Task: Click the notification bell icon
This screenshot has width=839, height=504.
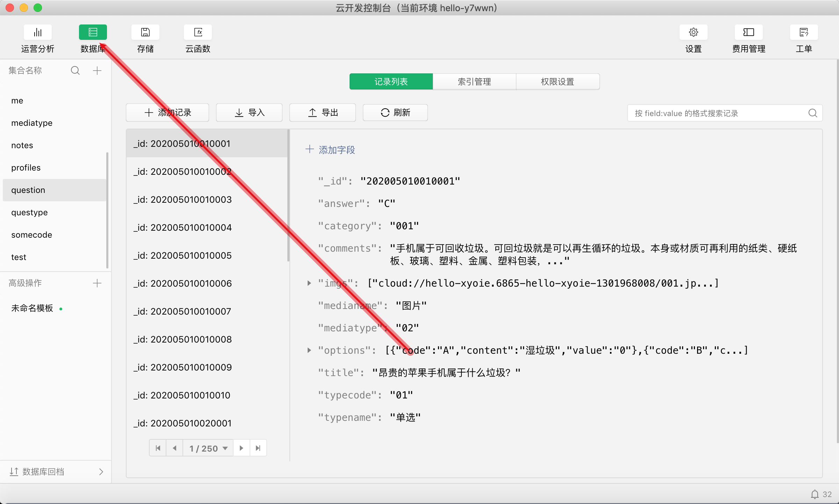Action: pos(815,494)
